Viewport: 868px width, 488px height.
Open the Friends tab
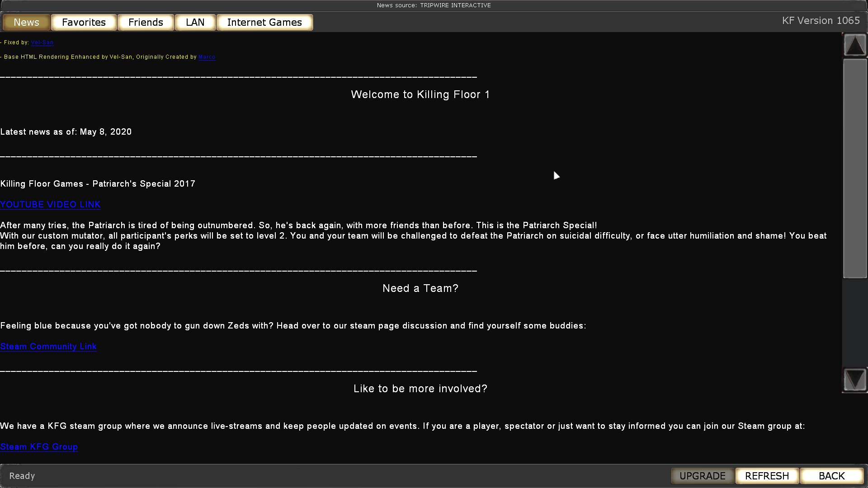(146, 22)
